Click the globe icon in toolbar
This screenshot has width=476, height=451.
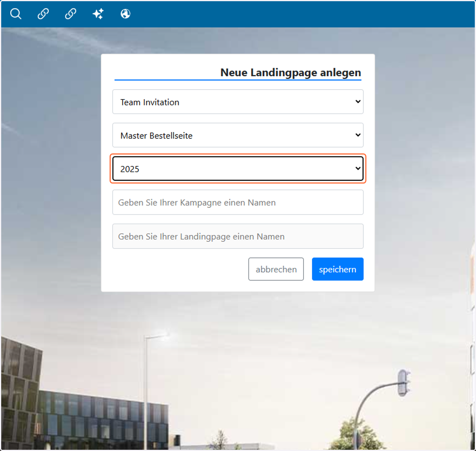click(125, 14)
